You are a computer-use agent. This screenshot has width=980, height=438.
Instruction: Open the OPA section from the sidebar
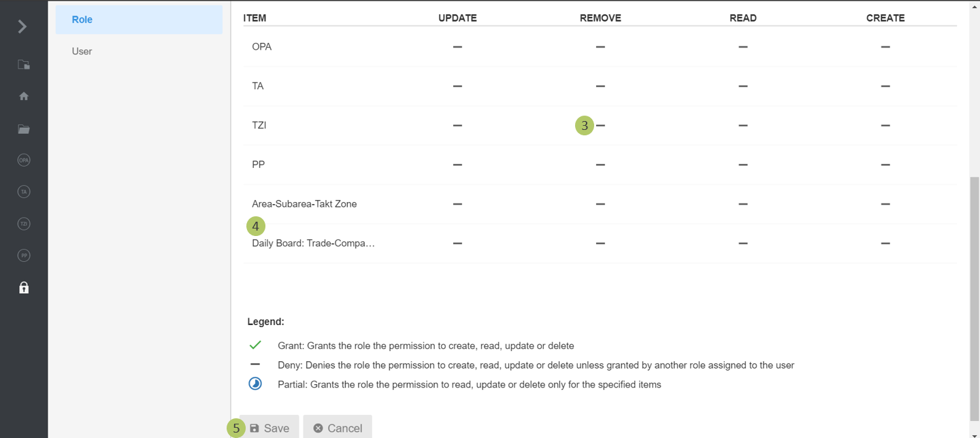(23, 160)
